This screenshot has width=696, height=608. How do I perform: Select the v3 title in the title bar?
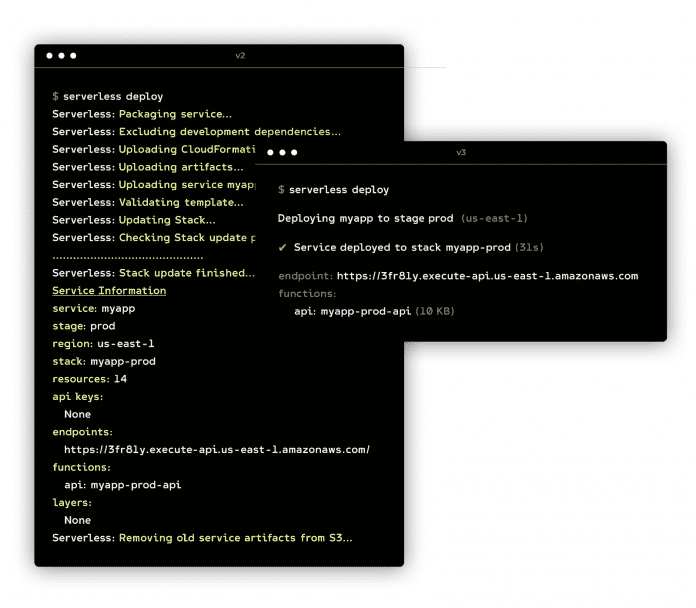click(461, 153)
